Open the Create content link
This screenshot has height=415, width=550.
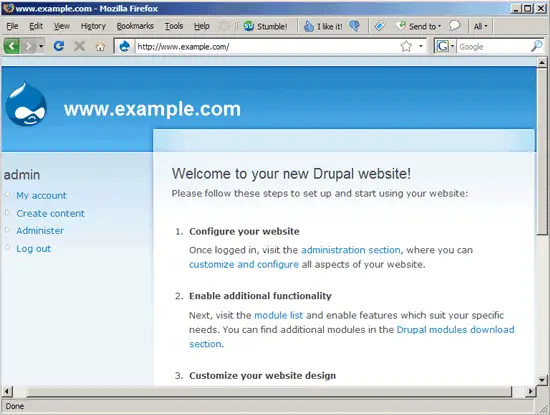point(51,213)
